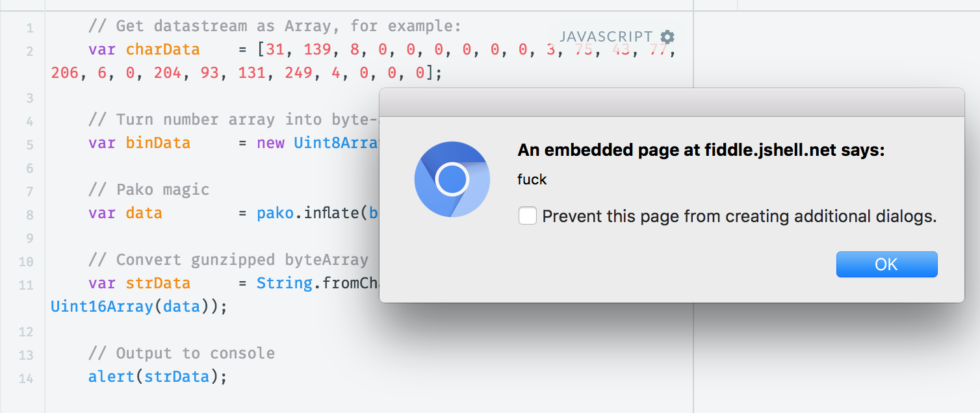Click line number 14 in the gutter
Image resolution: width=980 pixels, height=413 pixels.
click(x=26, y=379)
